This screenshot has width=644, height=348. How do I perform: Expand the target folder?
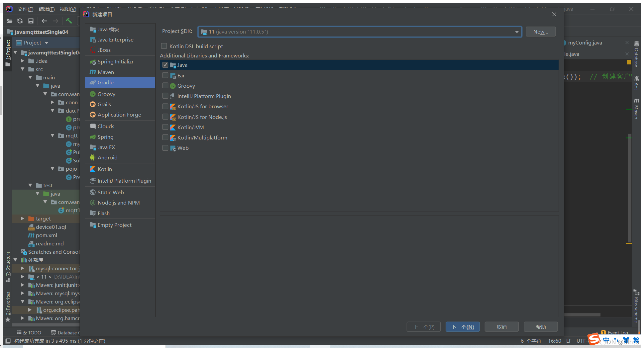[23, 218]
